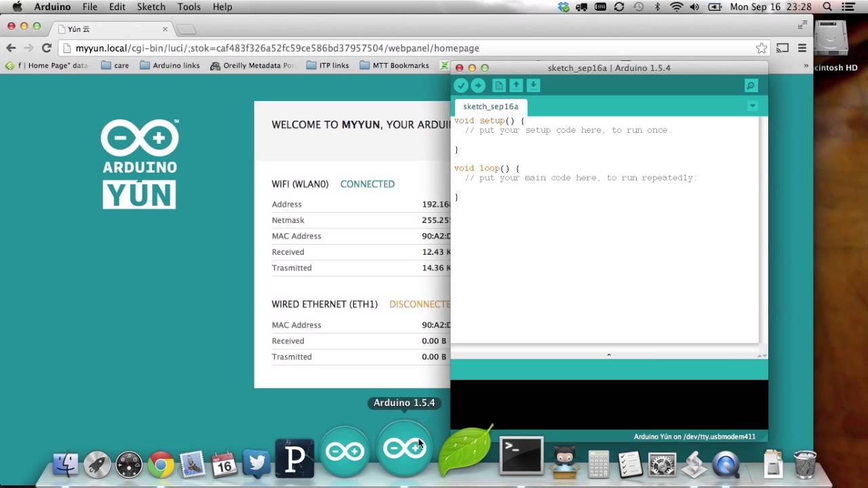Open the Chrome hamburger menu
868x488 pixels.
802,48
